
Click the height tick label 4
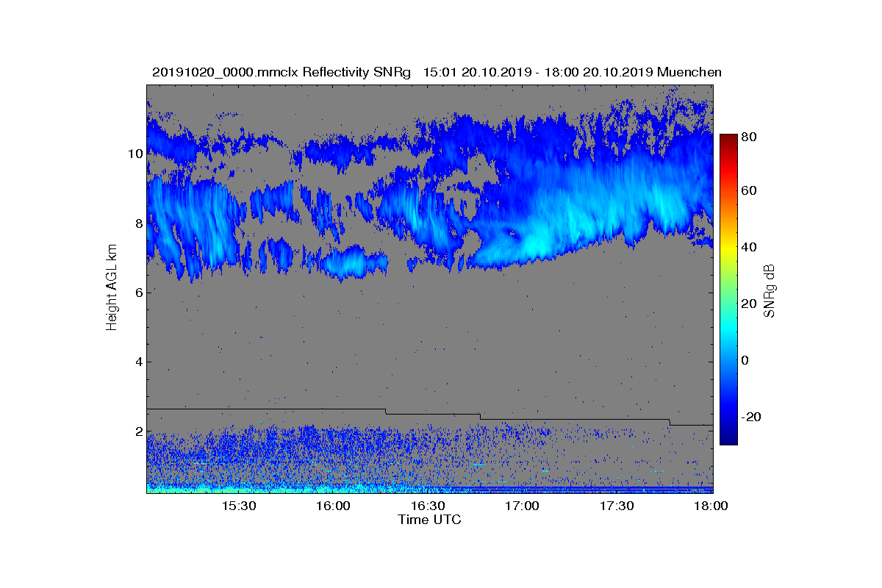click(x=138, y=362)
